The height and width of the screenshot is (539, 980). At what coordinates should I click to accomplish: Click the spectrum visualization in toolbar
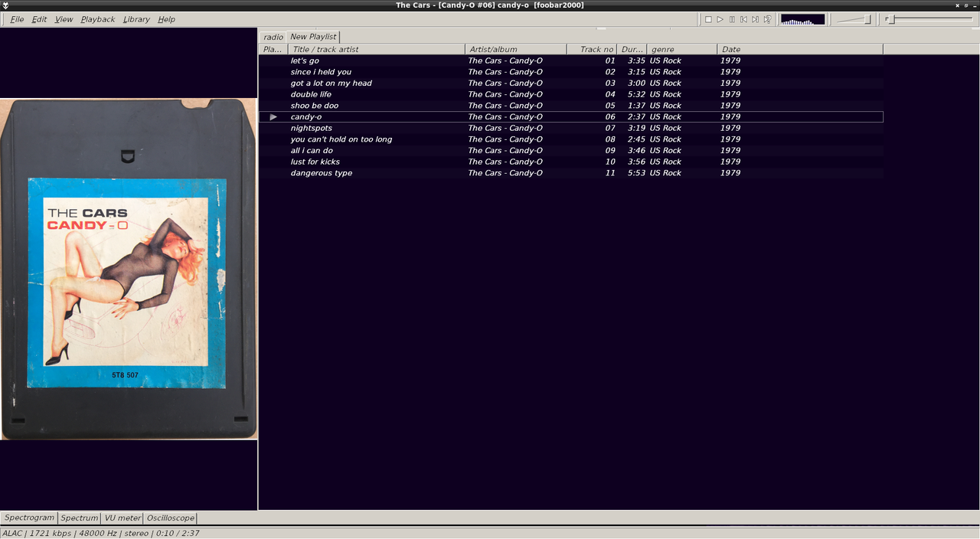coord(802,19)
